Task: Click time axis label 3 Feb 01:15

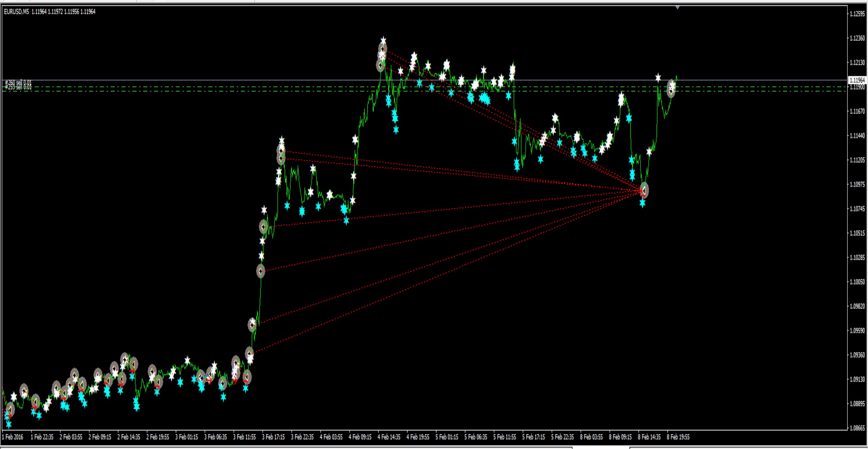Action: pyautogui.click(x=187, y=437)
